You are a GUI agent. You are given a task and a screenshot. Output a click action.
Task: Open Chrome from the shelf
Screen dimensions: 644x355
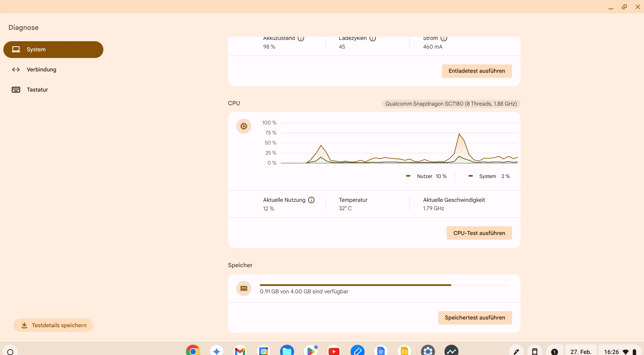(x=193, y=351)
